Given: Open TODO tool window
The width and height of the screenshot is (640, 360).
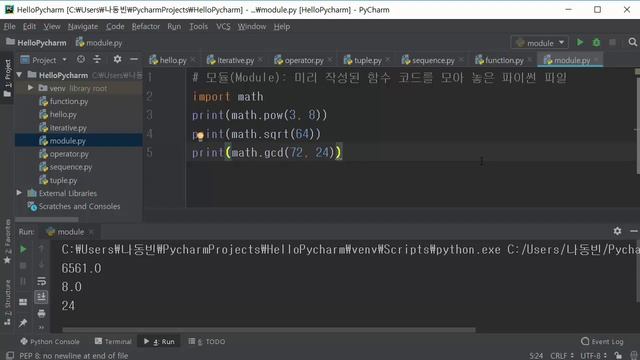Looking at the screenshot, I should click(x=207, y=342).
